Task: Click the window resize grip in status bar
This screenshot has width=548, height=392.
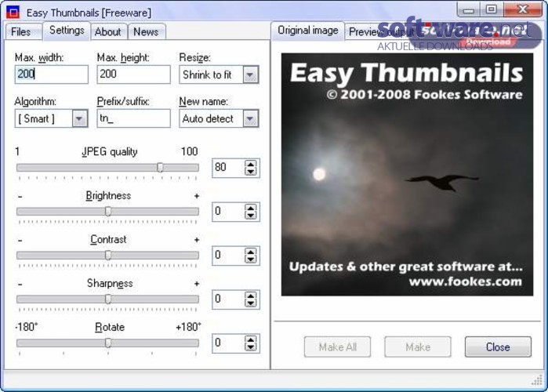Action: (537, 380)
